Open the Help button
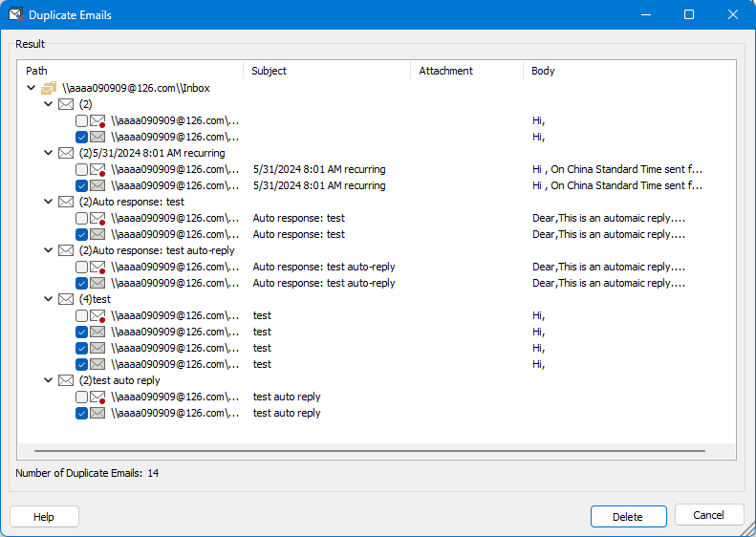 click(x=44, y=516)
